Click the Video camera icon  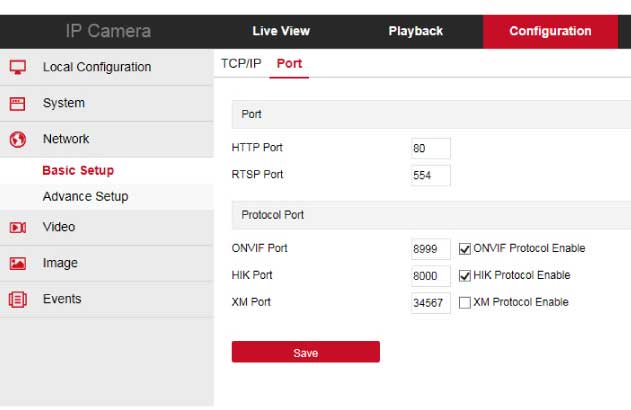[x=17, y=228]
